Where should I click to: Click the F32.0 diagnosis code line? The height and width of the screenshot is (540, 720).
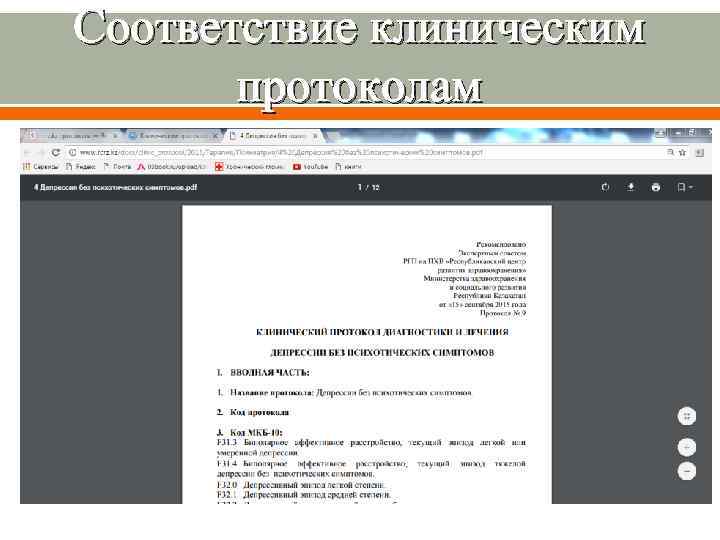301,485
